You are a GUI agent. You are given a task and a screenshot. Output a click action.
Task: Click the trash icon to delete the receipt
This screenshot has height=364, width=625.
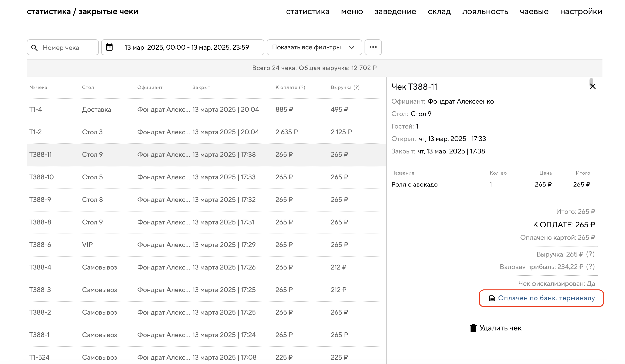tap(473, 328)
